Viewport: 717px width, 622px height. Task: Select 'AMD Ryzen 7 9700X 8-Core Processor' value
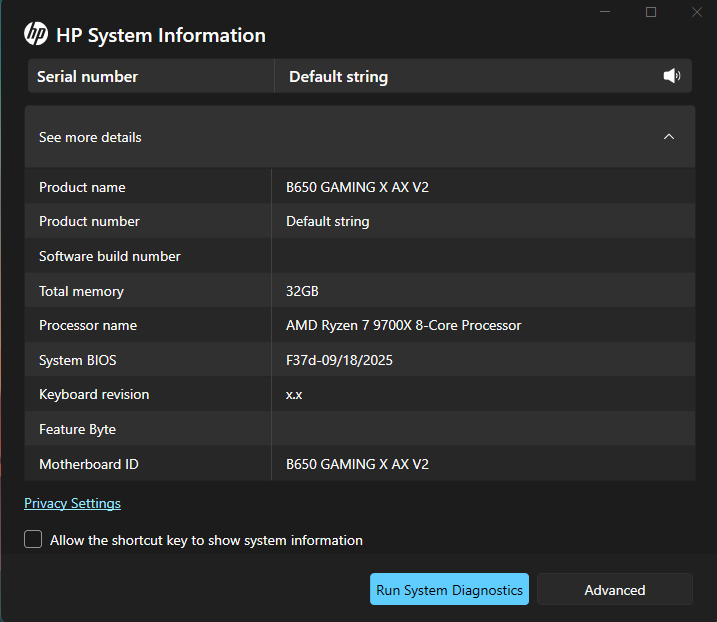403,325
